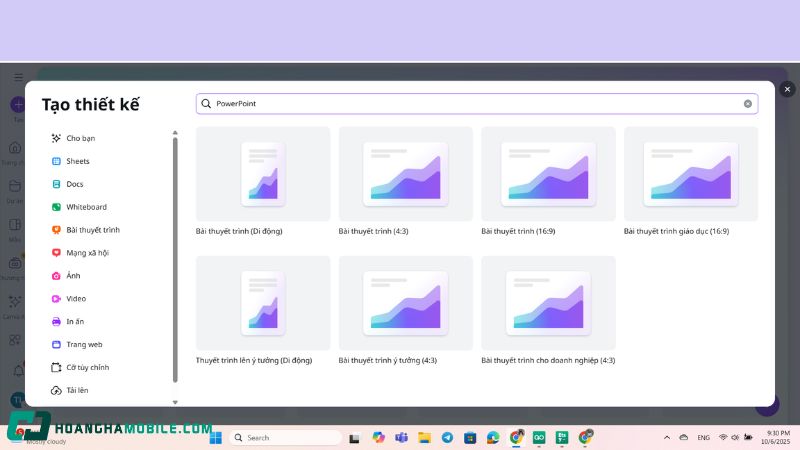This screenshot has height=450, width=800.
Task: Select the Cho bạn sparkle icon
Action: [x=56, y=138]
